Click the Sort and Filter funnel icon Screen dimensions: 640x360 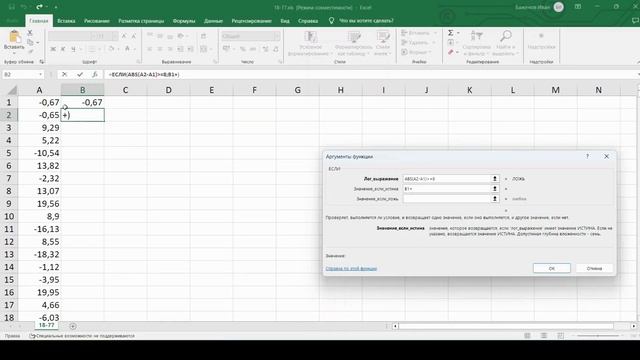pyautogui.click(x=476, y=36)
